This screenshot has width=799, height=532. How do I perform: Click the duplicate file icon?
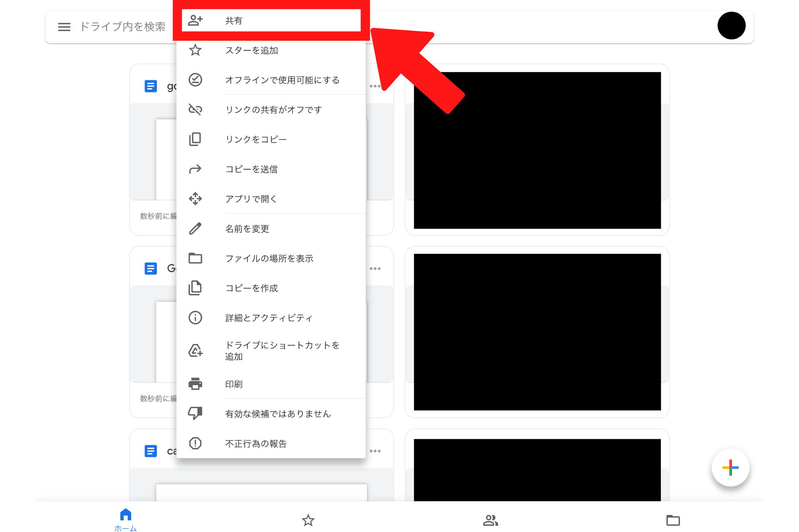pos(195,288)
